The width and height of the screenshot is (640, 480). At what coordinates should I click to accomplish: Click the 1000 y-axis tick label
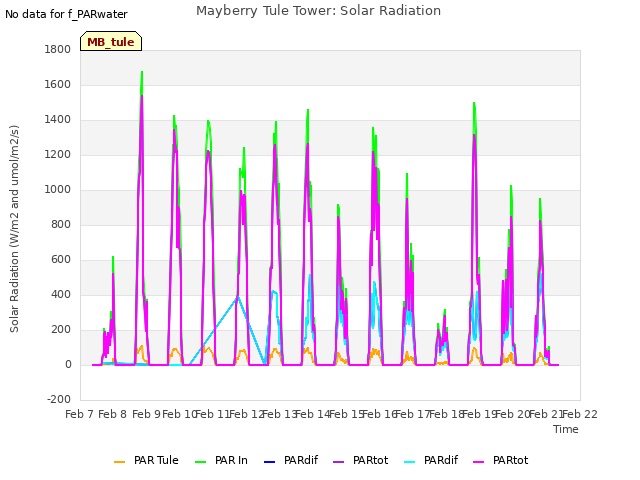[58, 189]
